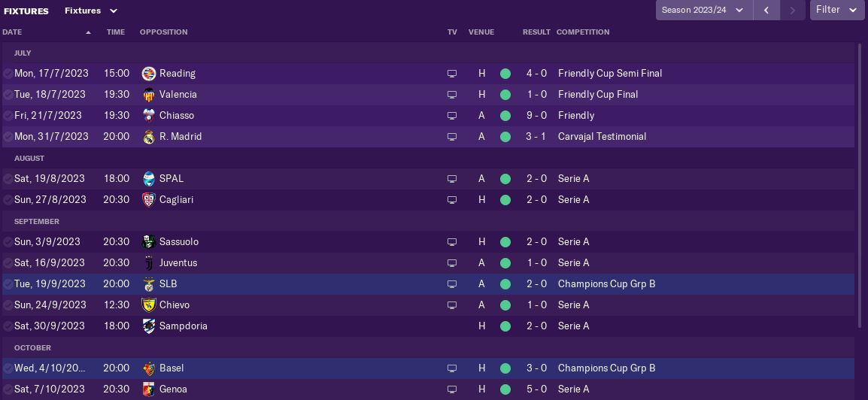Click the green win indicator for SPAL match
The width and height of the screenshot is (868, 400).
coord(505,179)
